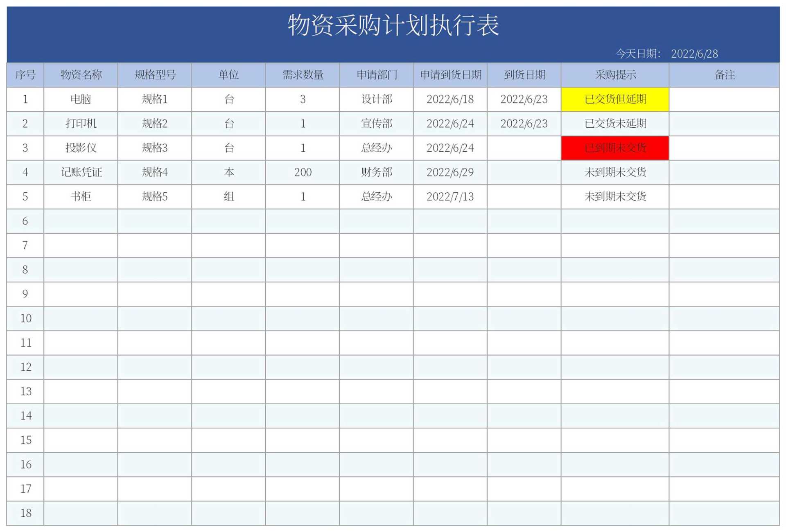Image resolution: width=786 pixels, height=532 pixels.
Task: Click the 今天日期 label
Action: point(637,54)
